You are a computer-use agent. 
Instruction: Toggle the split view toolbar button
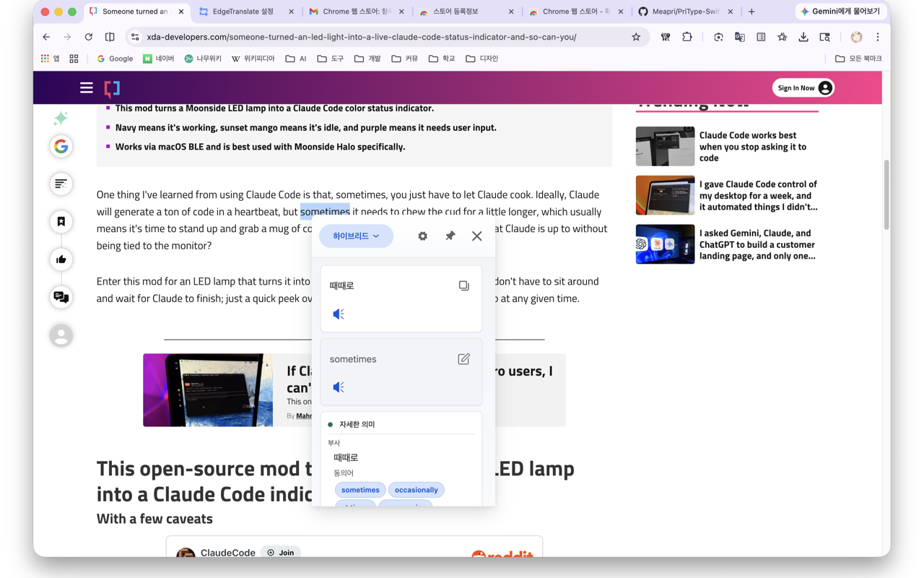click(x=110, y=37)
